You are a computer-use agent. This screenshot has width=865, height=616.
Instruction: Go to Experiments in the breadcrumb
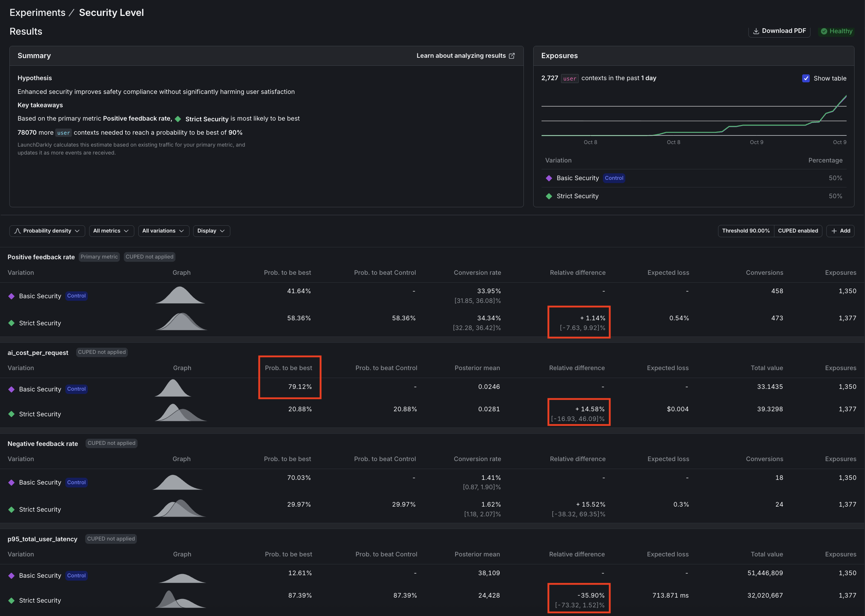click(x=37, y=12)
